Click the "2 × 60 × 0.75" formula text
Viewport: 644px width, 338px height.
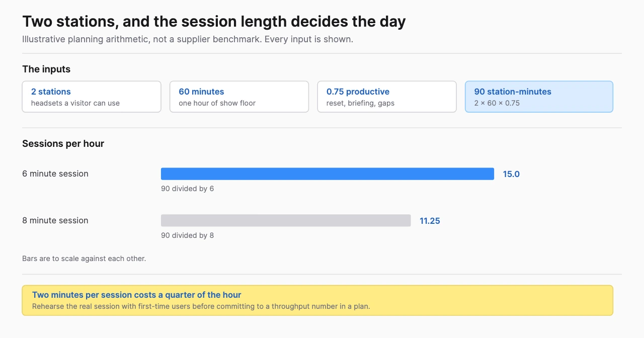click(x=497, y=103)
